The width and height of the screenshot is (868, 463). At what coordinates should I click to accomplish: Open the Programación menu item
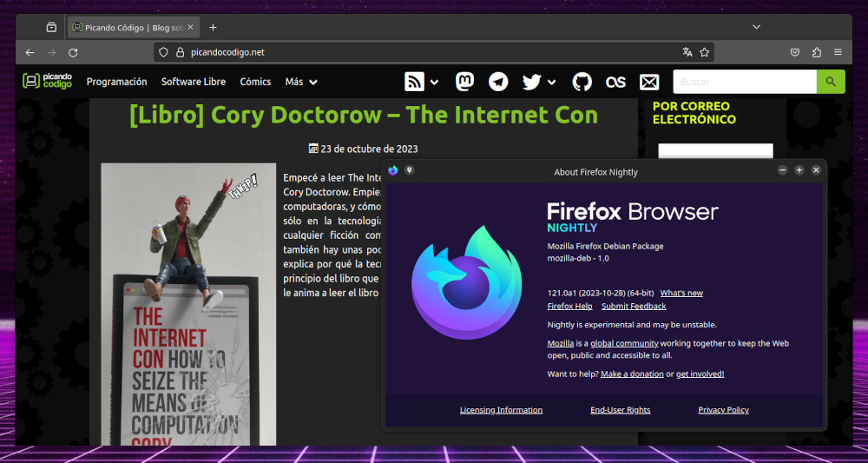(117, 82)
